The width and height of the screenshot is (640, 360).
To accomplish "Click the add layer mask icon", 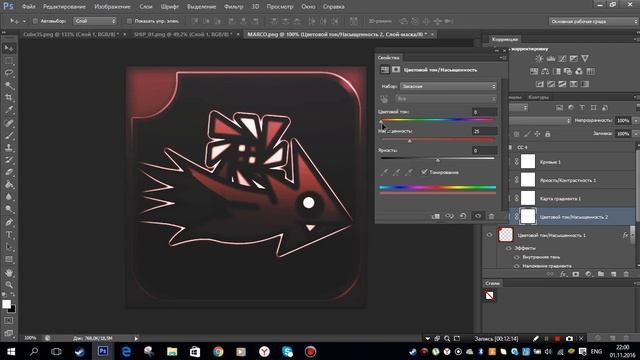I will tap(576, 274).
